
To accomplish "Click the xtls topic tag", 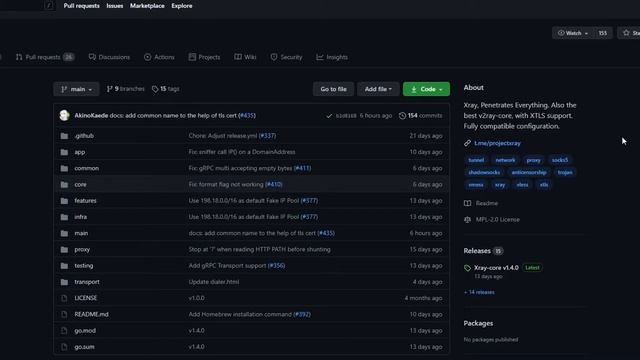I will (544, 185).
